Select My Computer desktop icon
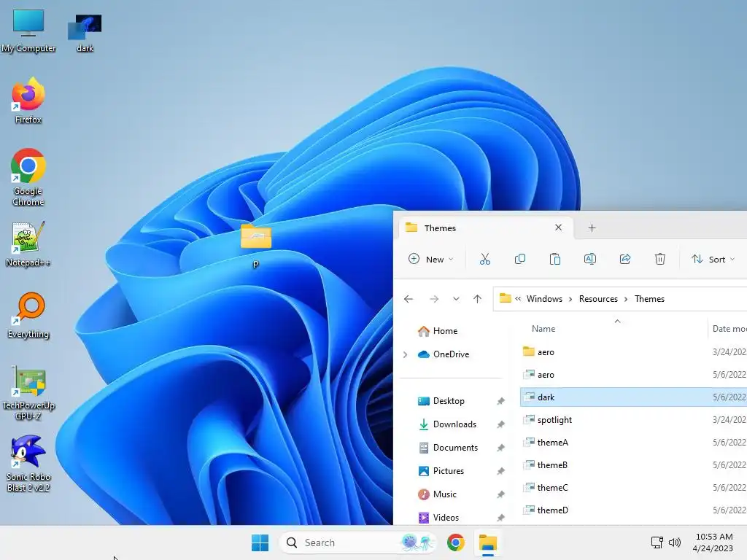Screen dimensions: 747x560 tap(28, 31)
